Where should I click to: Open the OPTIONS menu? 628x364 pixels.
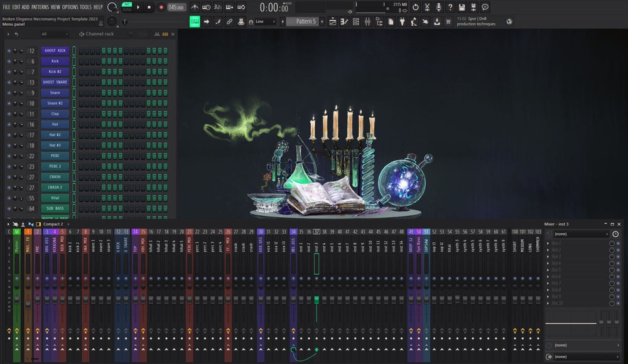(70, 7)
